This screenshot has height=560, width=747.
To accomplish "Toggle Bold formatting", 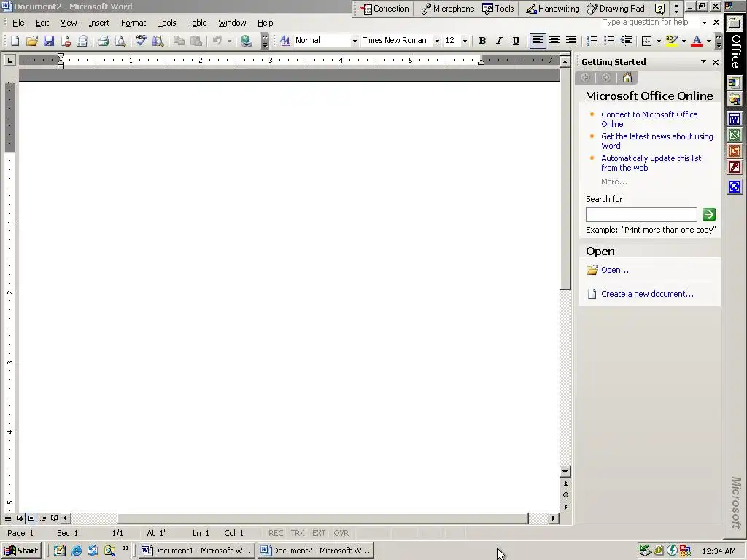I will (482, 41).
